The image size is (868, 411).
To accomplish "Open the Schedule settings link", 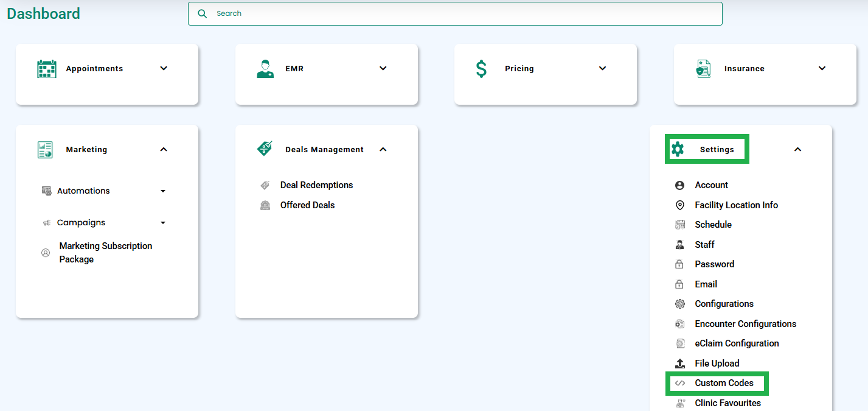I will click(x=713, y=225).
